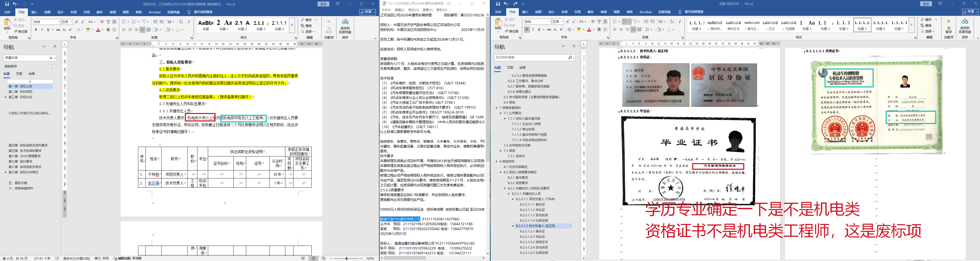Viewport: 980px width, 261px height.
Task: Collapse 第九章 投标文件格式 in navigation pane
Action: pos(6,172)
